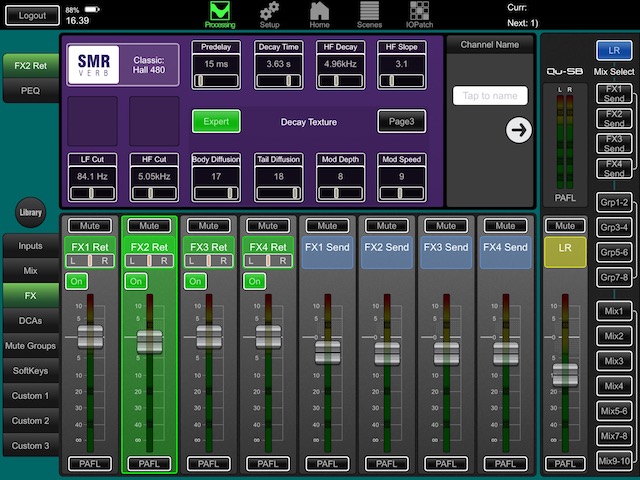Open the Mute Groups layer
The width and height of the screenshot is (640, 480).
tap(31, 346)
